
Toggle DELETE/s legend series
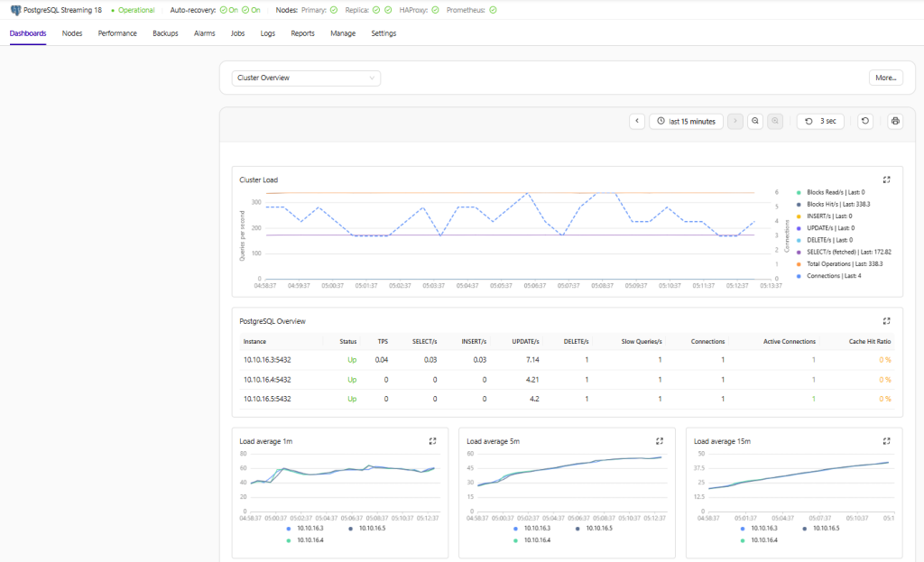point(824,240)
